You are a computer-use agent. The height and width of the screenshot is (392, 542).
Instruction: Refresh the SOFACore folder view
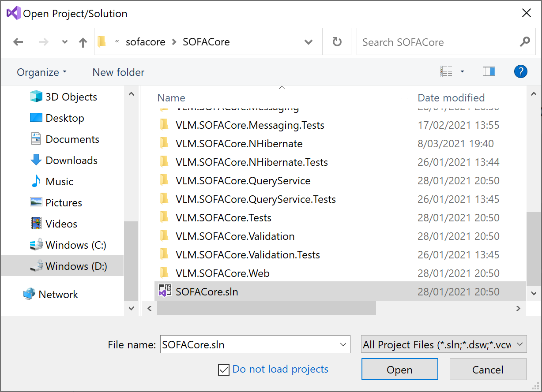click(x=337, y=42)
